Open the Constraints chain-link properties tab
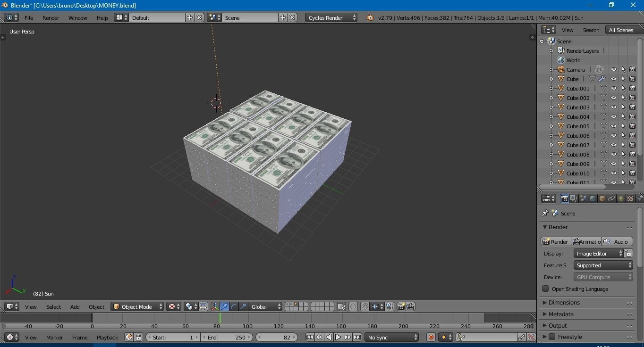 (x=611, y=198)
